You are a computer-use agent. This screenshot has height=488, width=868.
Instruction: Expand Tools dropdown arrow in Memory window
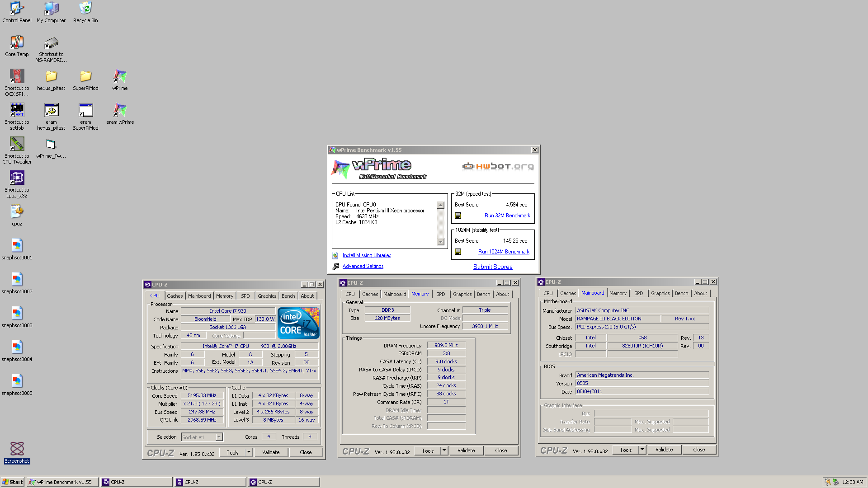[x=444, y=450]
